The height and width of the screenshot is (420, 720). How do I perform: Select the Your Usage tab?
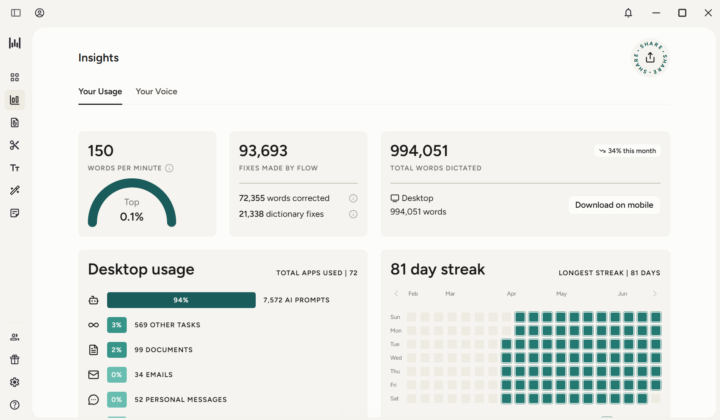coord(100,91)
